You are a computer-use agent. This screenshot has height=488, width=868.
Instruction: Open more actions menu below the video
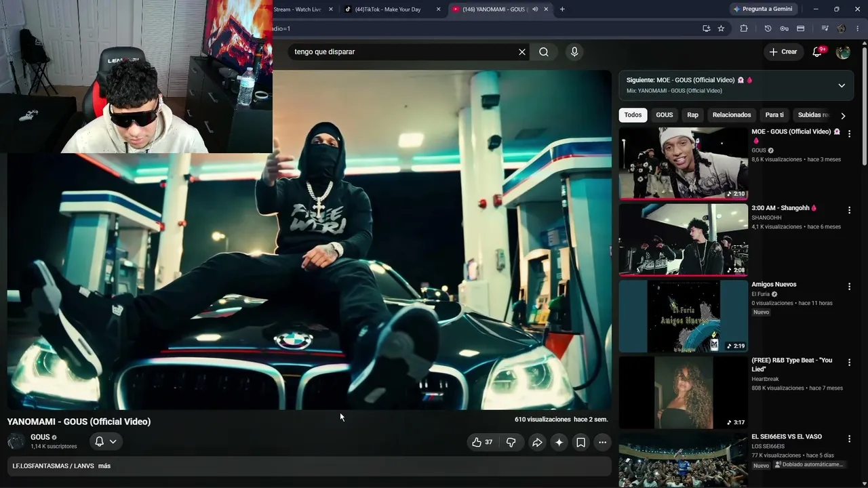pyautogui.click(x=602, y=443)
